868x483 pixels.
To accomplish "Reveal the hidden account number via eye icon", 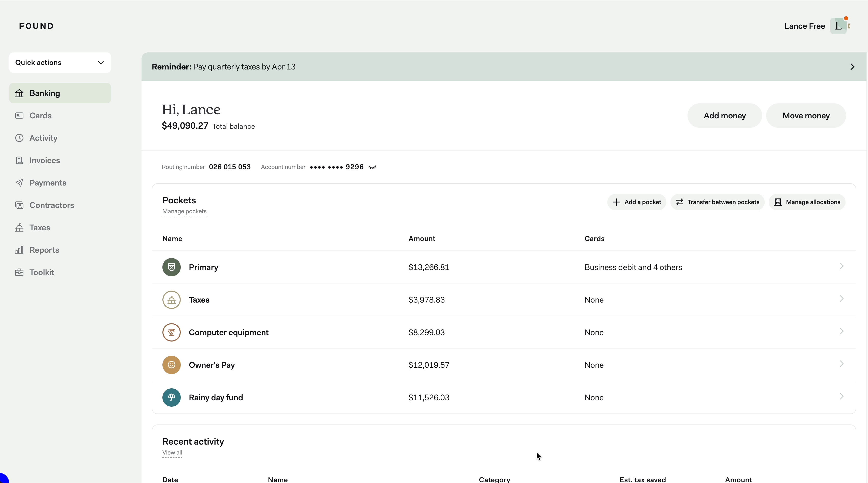I will coord(372,167).
